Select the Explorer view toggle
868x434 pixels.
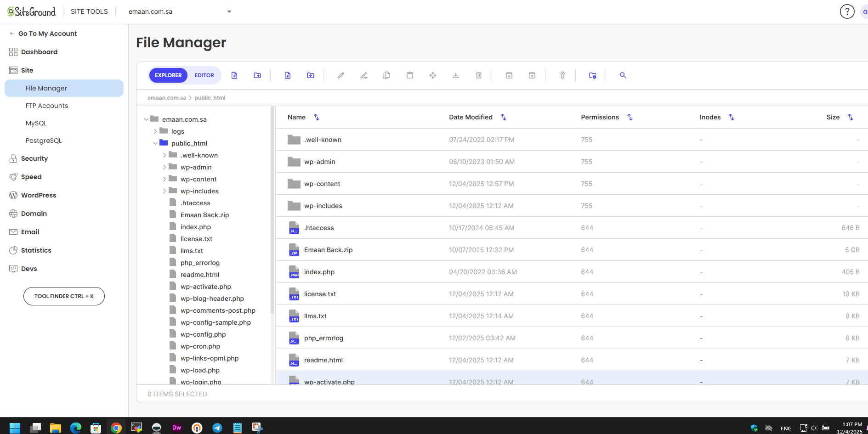tap(168, 75)
